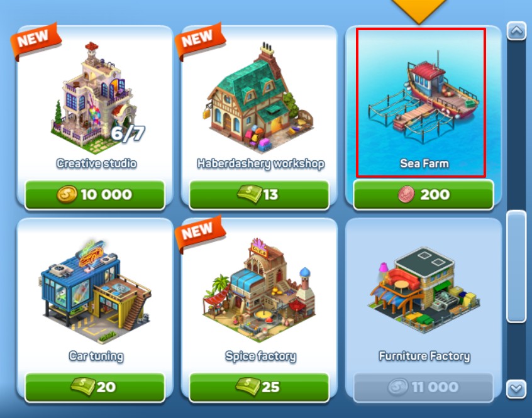
Task: Click the vertical scrollbar handle
Action: 516,267
